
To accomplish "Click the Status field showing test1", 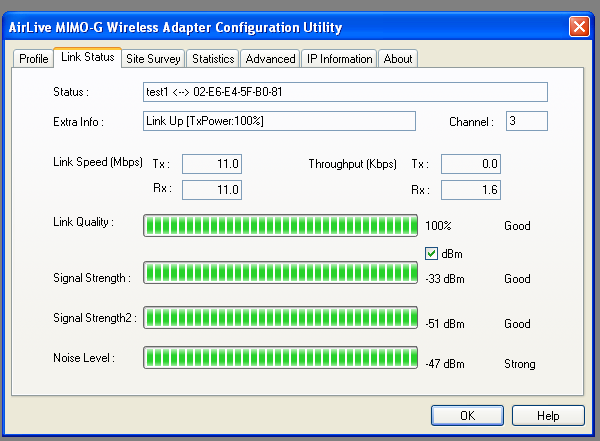I will pos(345,92).
